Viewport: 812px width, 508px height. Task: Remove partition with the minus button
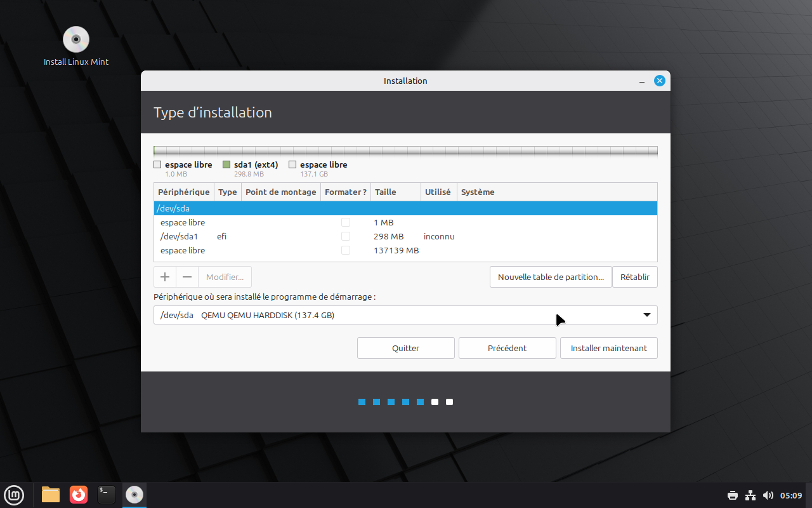point(187,277)
